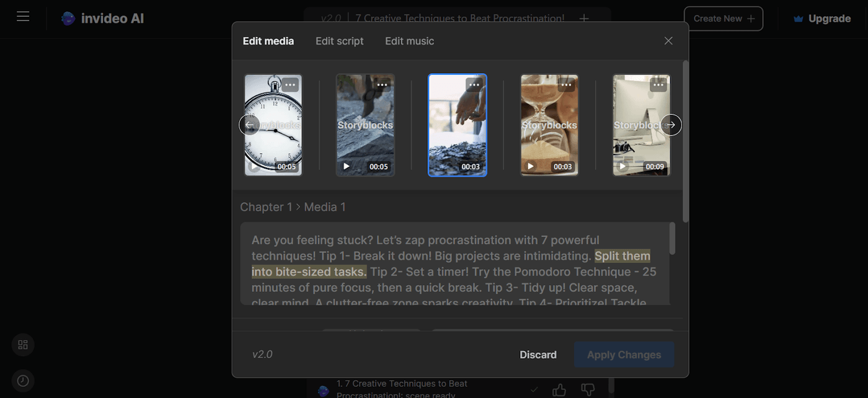
Task: Open the Edit music tab
Action: [x=409, y=41]
